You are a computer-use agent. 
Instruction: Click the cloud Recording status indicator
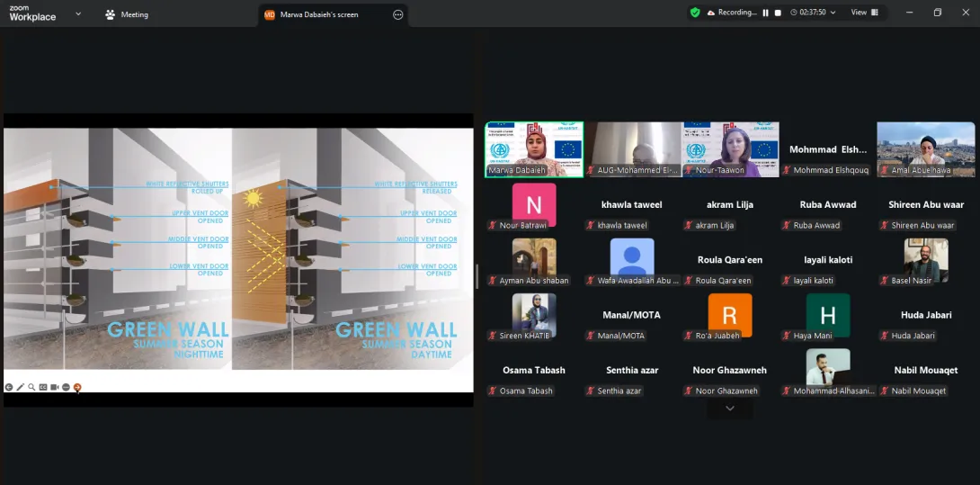[x=732, y=13]
